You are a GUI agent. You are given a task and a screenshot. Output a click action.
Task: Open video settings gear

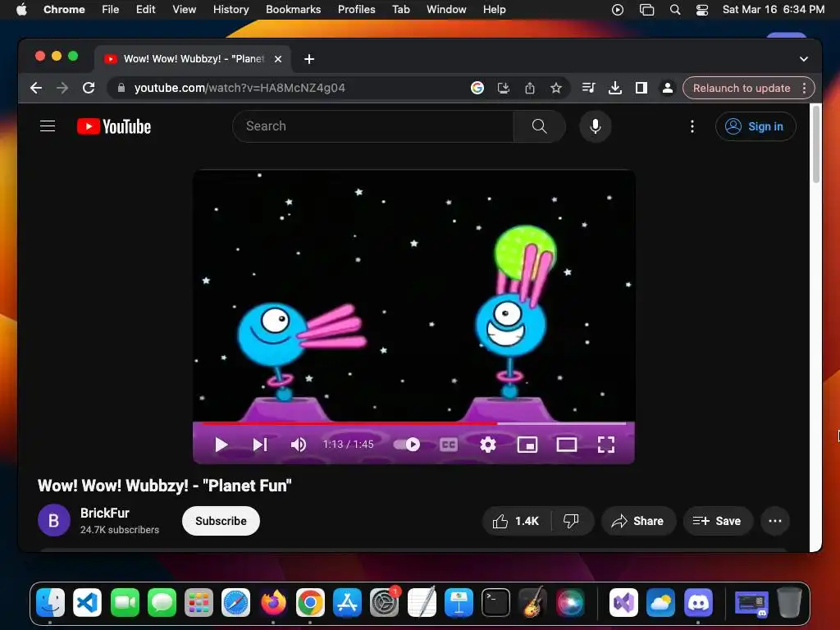tap(487, 445)
